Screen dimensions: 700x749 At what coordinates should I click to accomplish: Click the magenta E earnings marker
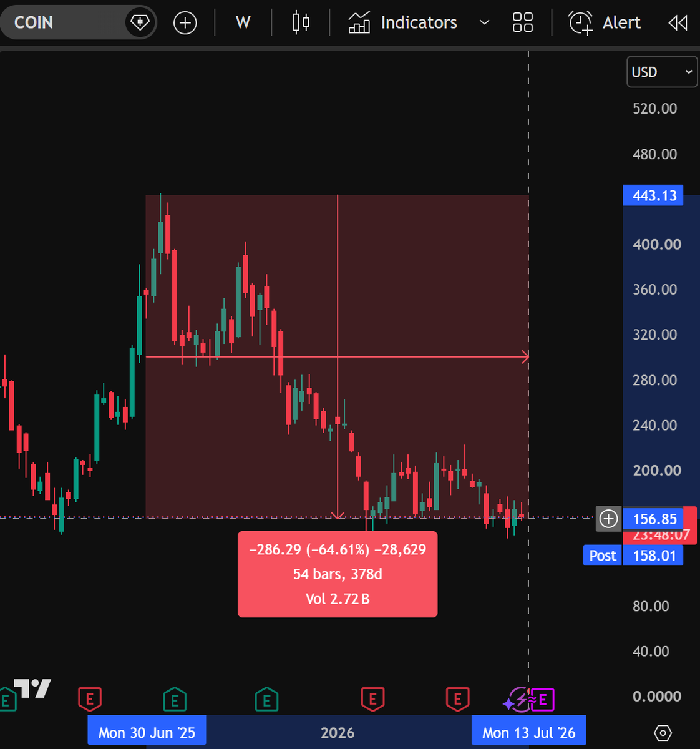pos(542,700)
